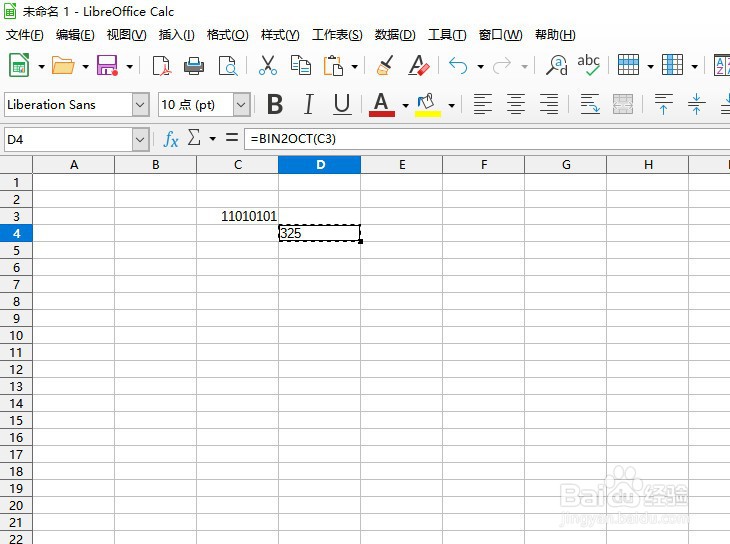Toggle Italic formatting

click(308, 104)
